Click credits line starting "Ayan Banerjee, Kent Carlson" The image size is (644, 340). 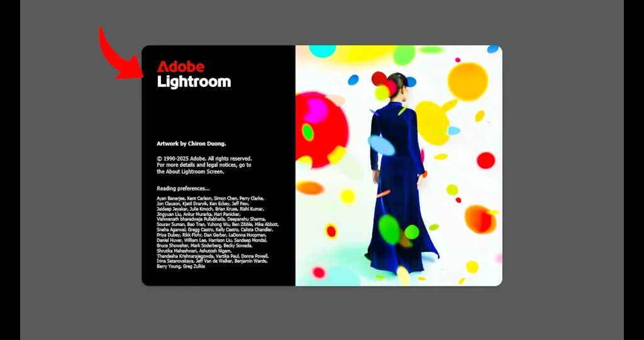(210, 198)
